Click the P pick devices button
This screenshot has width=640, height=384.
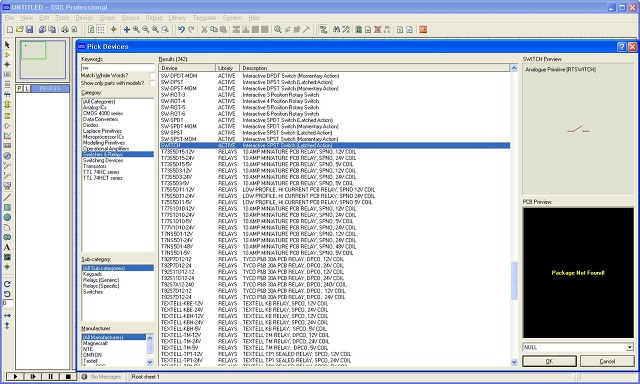(x=19, y=89)
